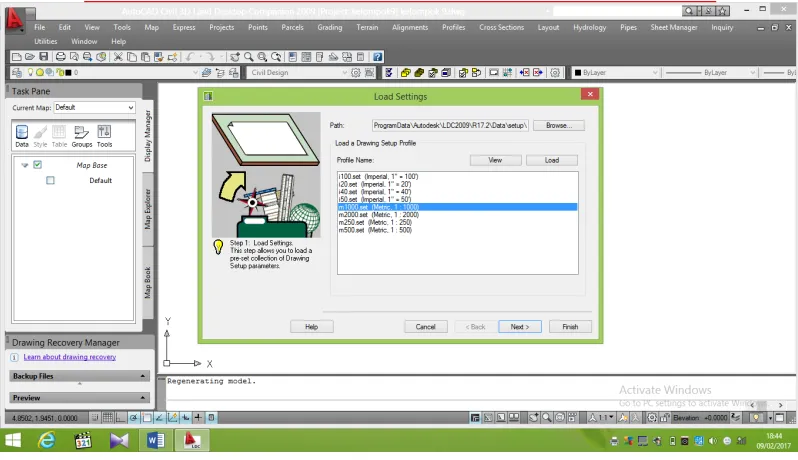798x460 pixels.
Task: Open the Hydrology menu
Action: [x=589, y=27]
